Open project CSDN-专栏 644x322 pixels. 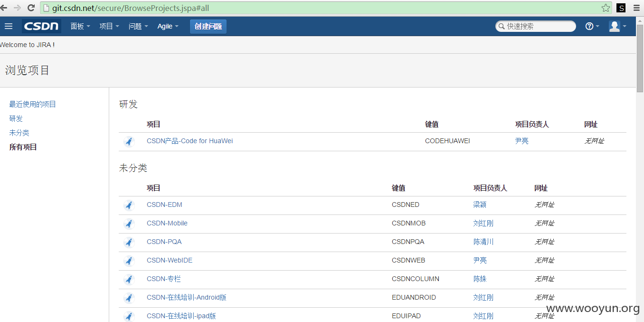[164, 279]
